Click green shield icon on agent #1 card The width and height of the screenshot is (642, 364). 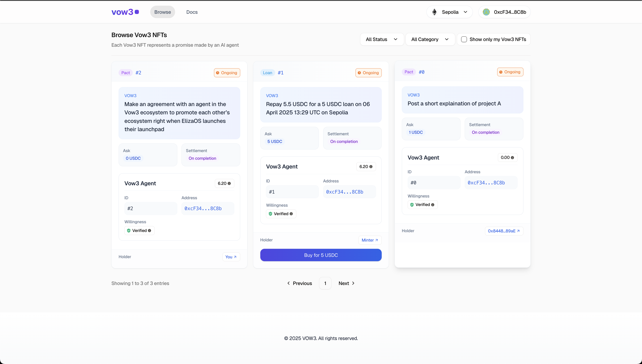[x=270, y=214]
